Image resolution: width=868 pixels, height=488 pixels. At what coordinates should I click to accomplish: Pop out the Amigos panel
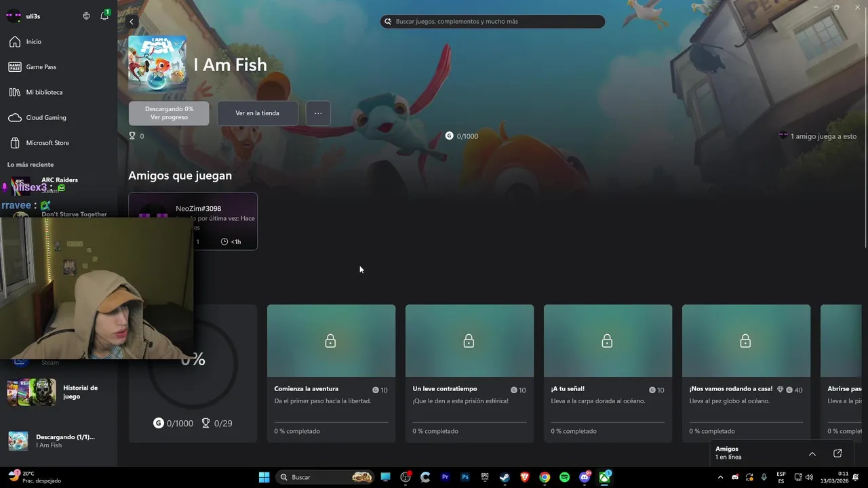pyautogui.click(x=837, y=453)
